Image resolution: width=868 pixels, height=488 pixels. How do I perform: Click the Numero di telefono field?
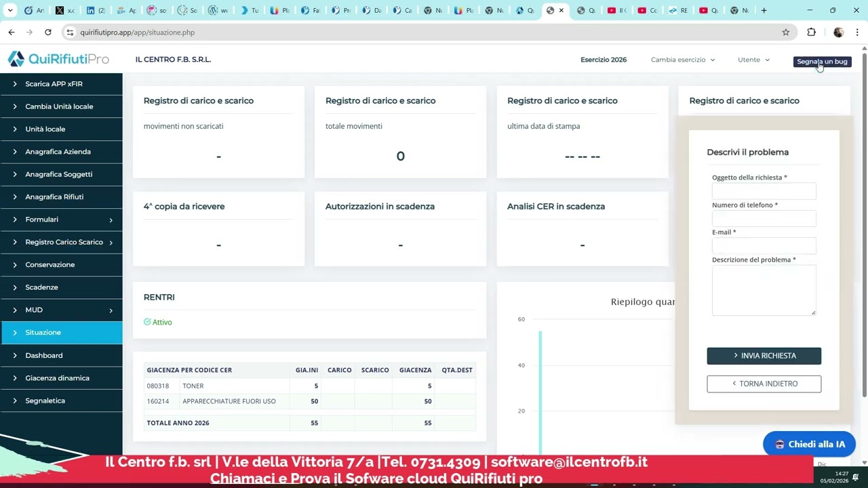pyautogui.click(x=764, y=218)
